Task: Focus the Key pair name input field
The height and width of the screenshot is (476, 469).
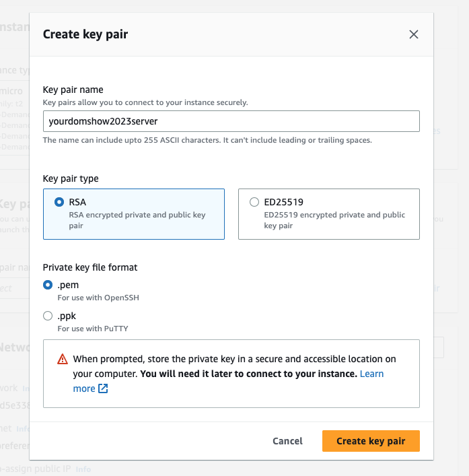Action: (231, 121)
